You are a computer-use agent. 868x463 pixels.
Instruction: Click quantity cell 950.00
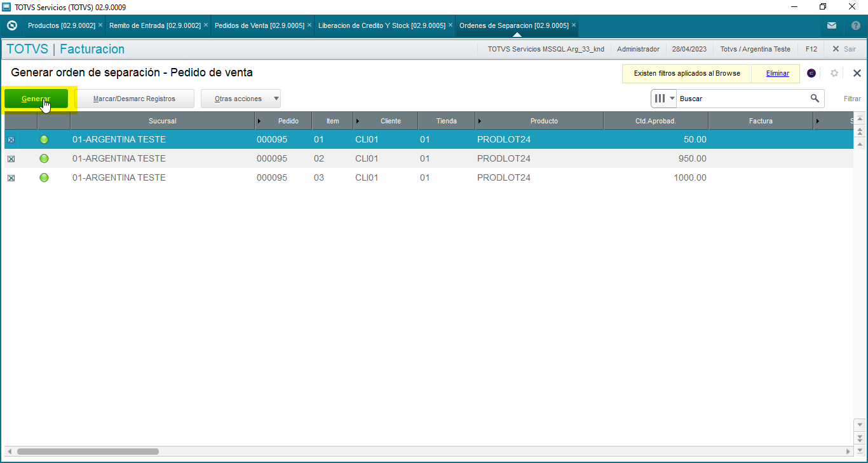tap(656, 158)
